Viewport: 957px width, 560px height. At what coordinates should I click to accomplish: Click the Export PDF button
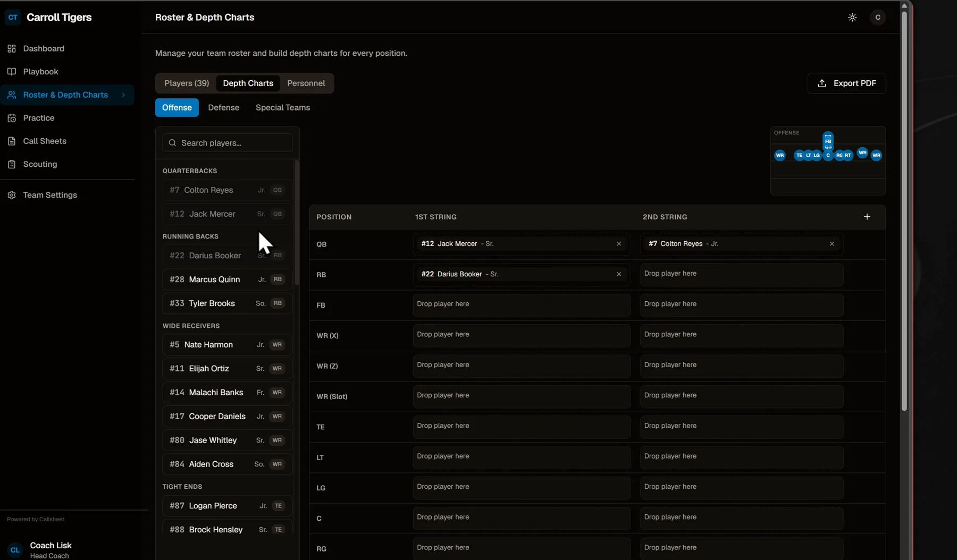[846, 83]
